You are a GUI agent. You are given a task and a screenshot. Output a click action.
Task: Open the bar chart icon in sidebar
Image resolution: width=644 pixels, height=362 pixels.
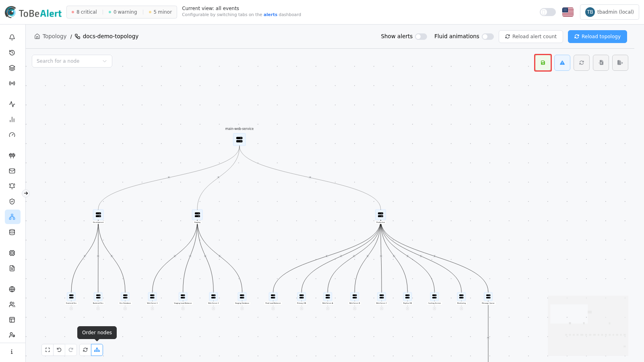pos(12,119)
